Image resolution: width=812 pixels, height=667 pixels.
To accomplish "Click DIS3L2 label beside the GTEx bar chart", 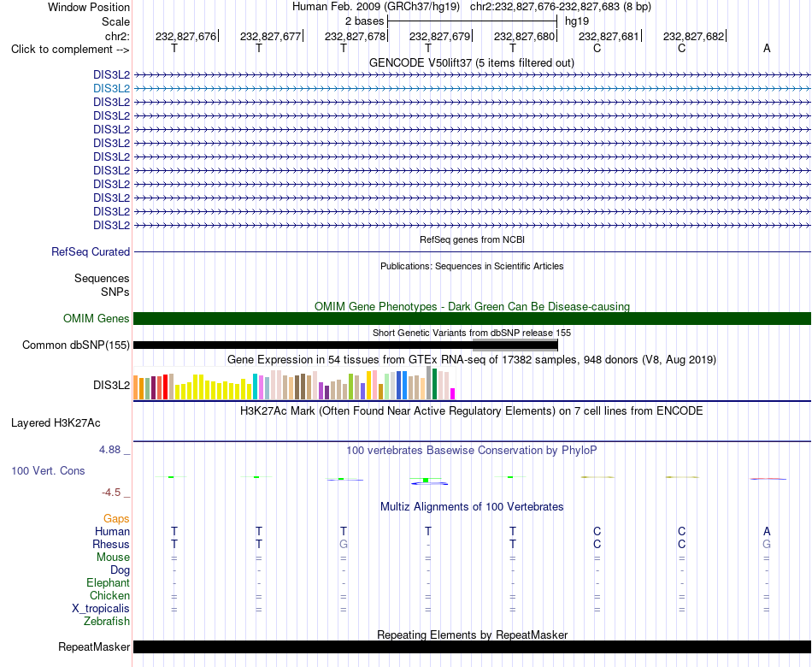I will click(111, 385).
